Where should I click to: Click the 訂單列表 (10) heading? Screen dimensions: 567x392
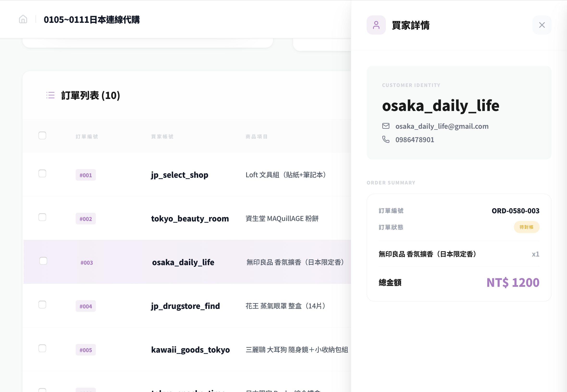(x=91, y=95)
